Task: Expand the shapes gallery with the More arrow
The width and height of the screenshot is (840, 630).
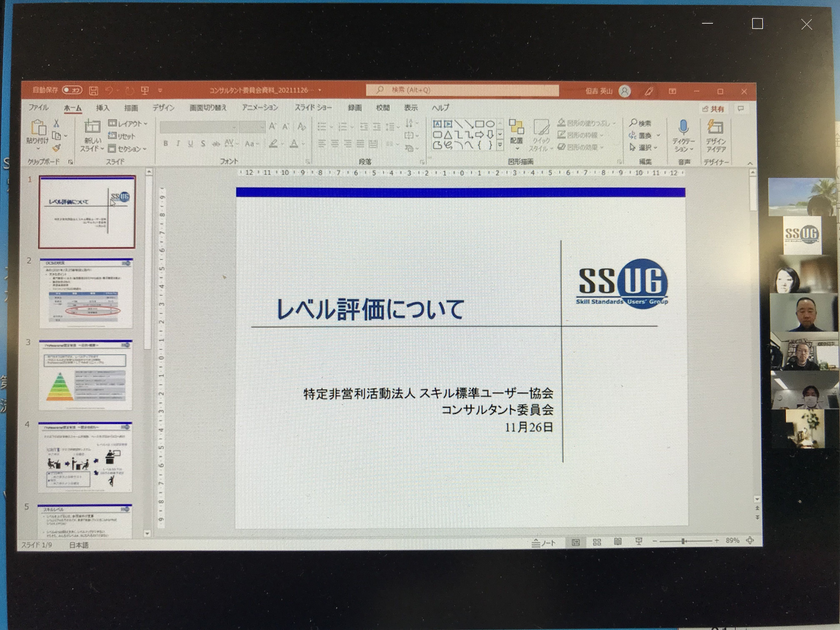Action: click(x=500, y=145)
